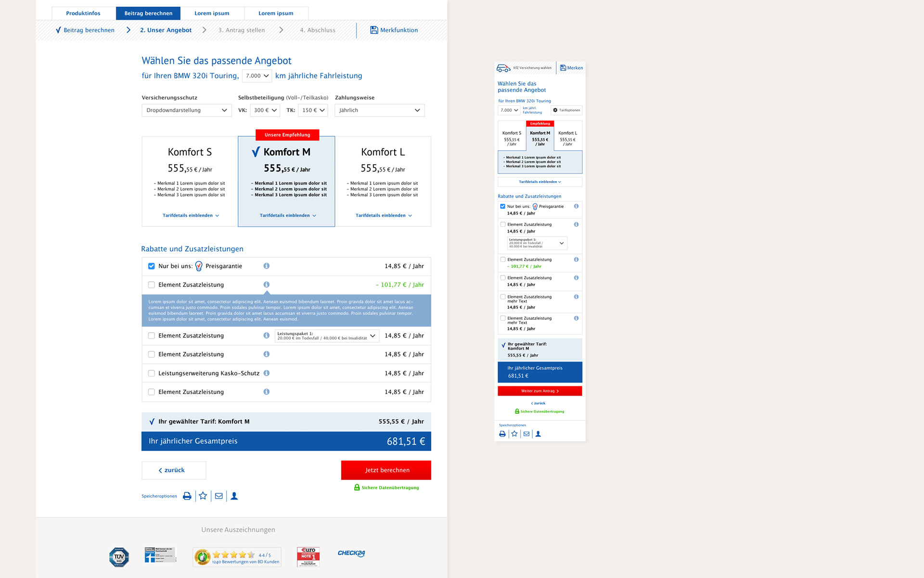Viewport: 924px width, 578px height.
Task: Click the user profile icon under Speicheroptionen
Action: point(234,496)
